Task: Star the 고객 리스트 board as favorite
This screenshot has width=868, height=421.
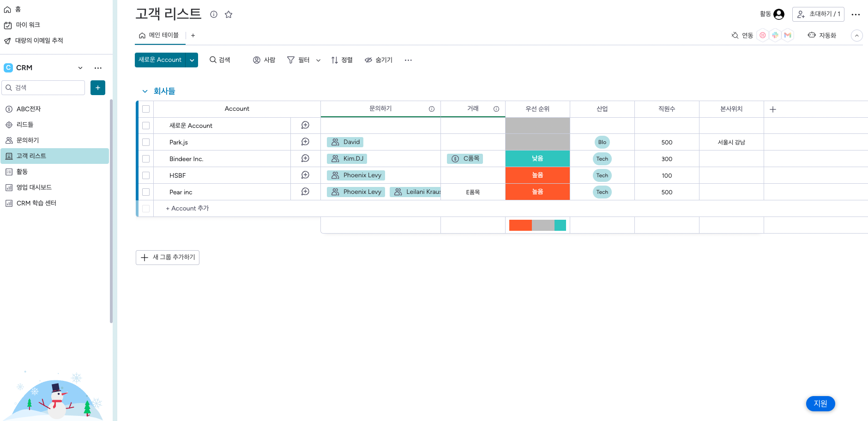Action: point(229,14)
